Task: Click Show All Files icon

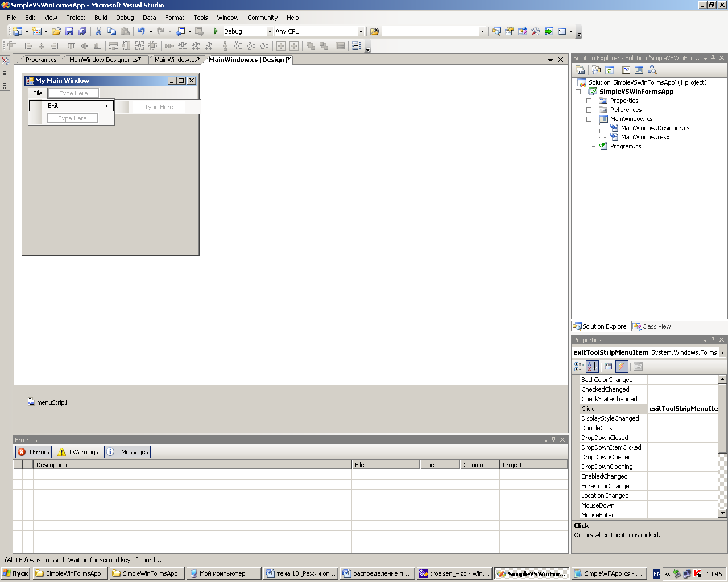Action: click(597, 70)
